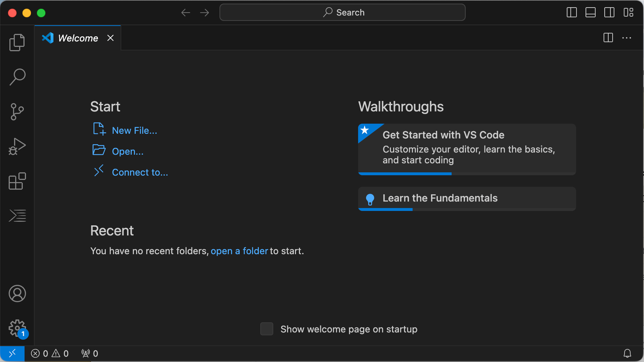Open the Run and Debug panel
Screen dimensions: 644x362
click(17, 146)
